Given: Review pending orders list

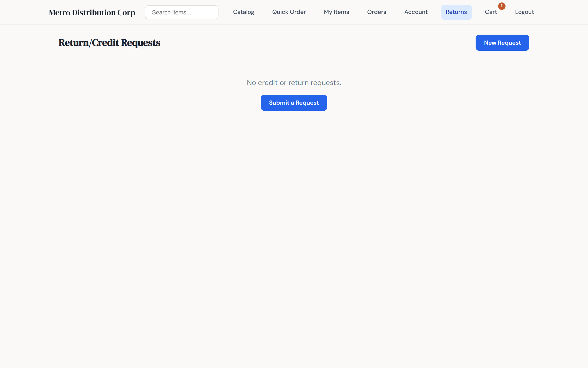Looking at the screenshot, I should click(377, 12).
